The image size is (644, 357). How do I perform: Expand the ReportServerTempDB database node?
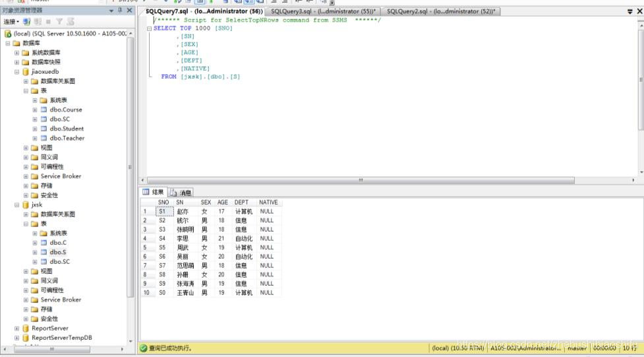[x=17, y=338]
